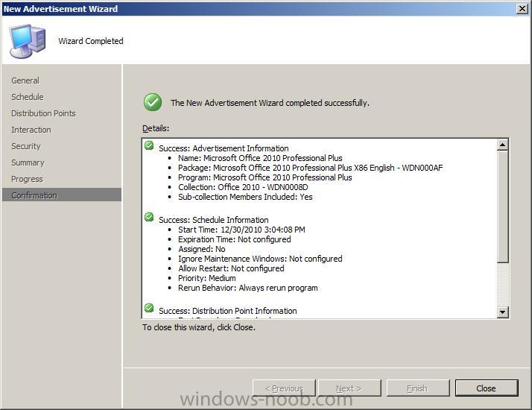Click the wizard computer icon in header

click(x=28, y=41)
